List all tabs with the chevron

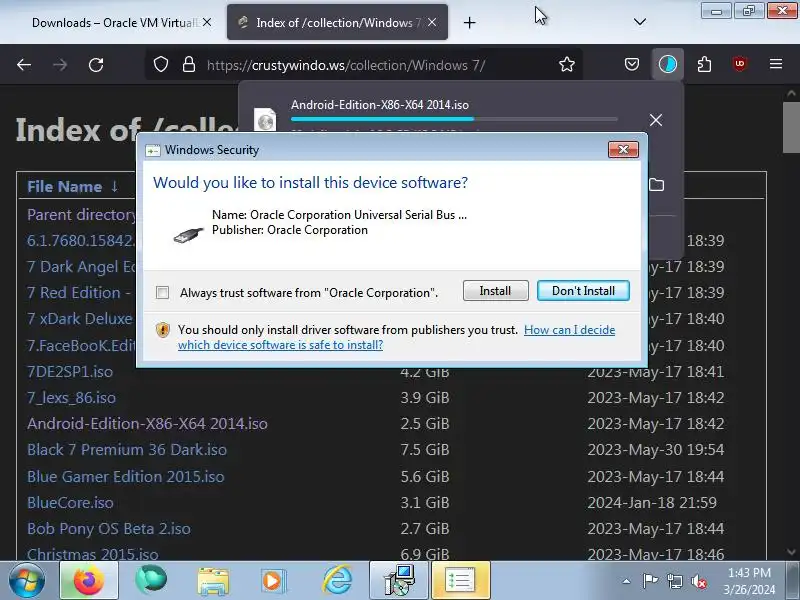(x=639, y=22)
